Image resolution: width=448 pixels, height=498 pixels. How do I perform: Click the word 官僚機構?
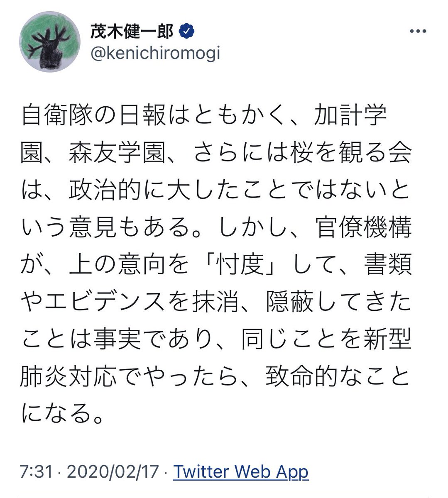[x=364, y=228]
